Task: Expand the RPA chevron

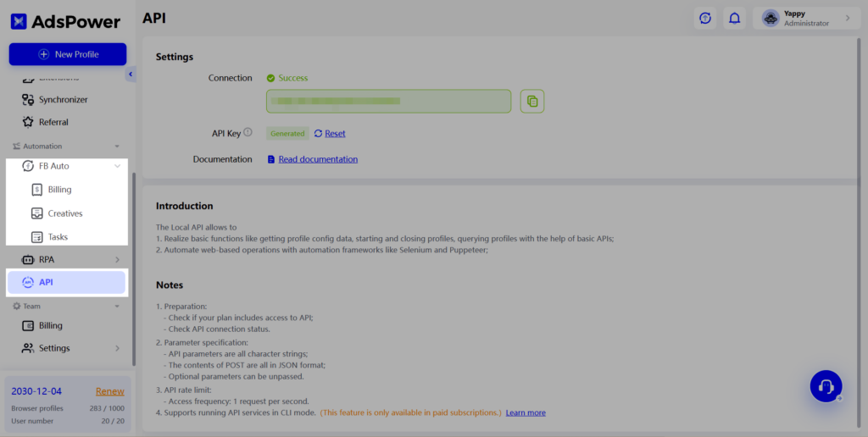Action: pos(117,259)
